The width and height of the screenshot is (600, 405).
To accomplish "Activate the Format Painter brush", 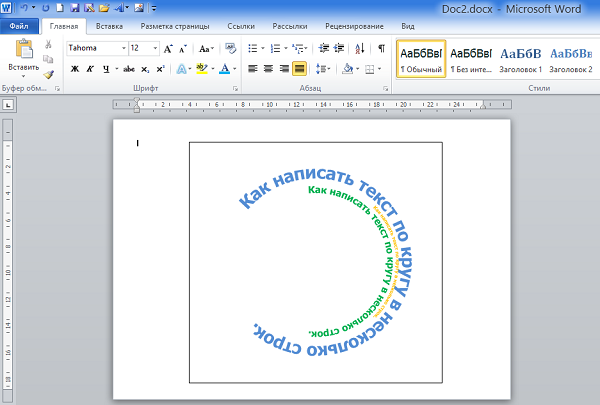I will (x=48, y=74).
